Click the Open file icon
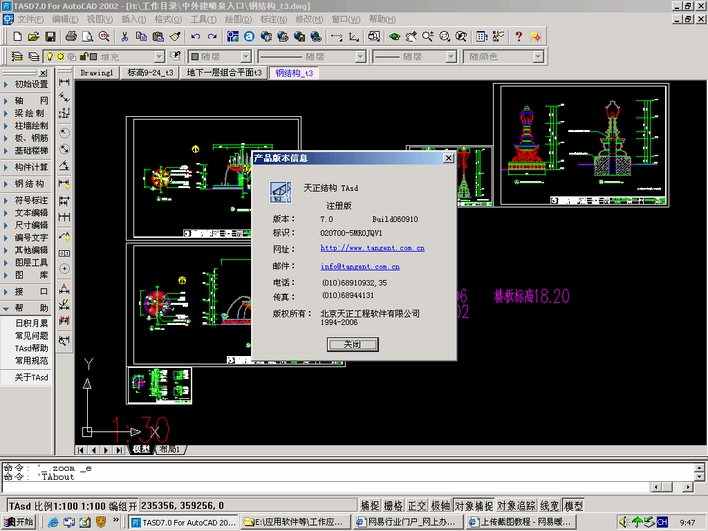Image resolution: width=708 pixels, height=531 pixels. pyautogui.click(x=33, y=37)
